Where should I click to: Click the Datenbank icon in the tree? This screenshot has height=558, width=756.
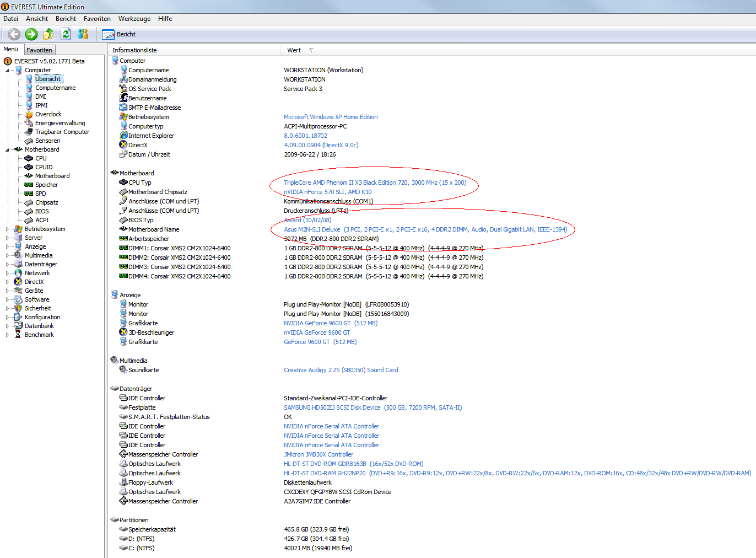[x=18, y=326]
